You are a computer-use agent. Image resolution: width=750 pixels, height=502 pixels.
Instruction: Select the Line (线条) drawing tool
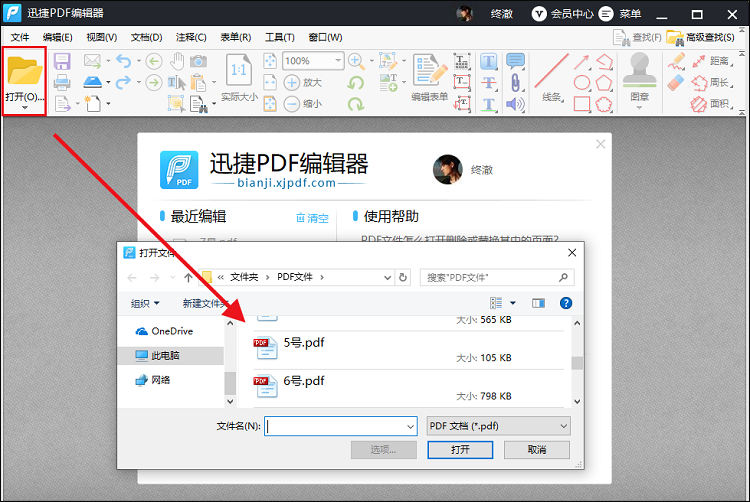(551, 77)
